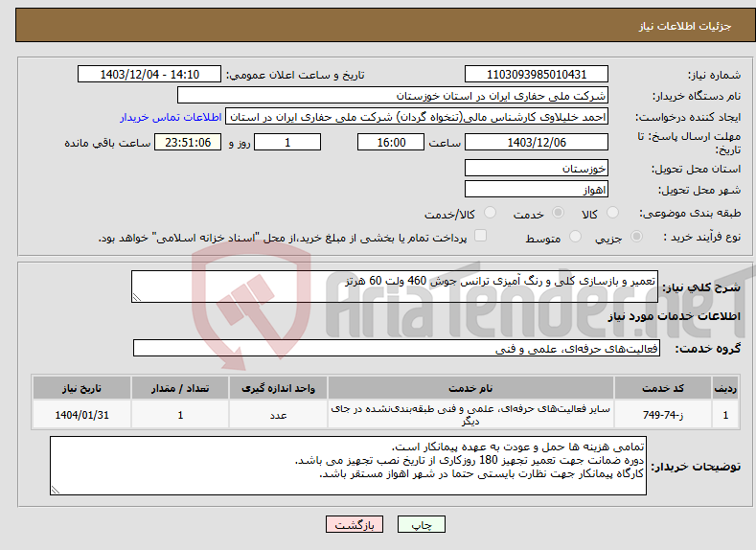Click the چاپ print button
Image resolution: width=756 pixels, height=550 pixels.
[x=422, y=524]
